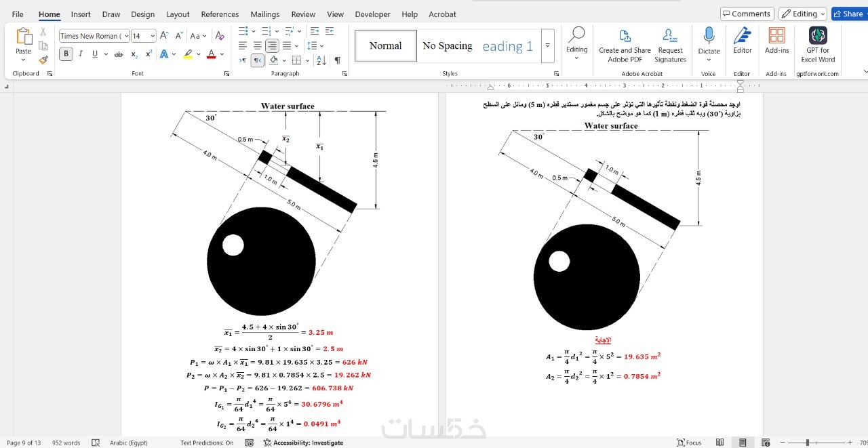This screenshot has height=448, width=868.
Task: Justify paragraph text
Action: [x=287, y=45]
